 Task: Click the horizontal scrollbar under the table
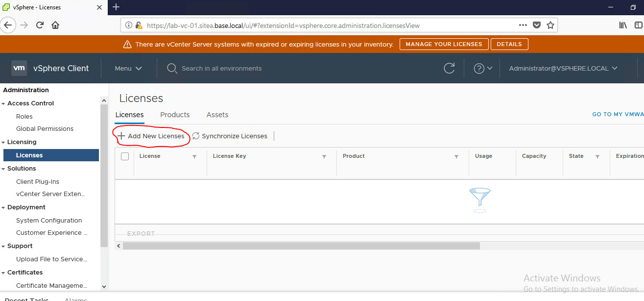tap(301, 246)
